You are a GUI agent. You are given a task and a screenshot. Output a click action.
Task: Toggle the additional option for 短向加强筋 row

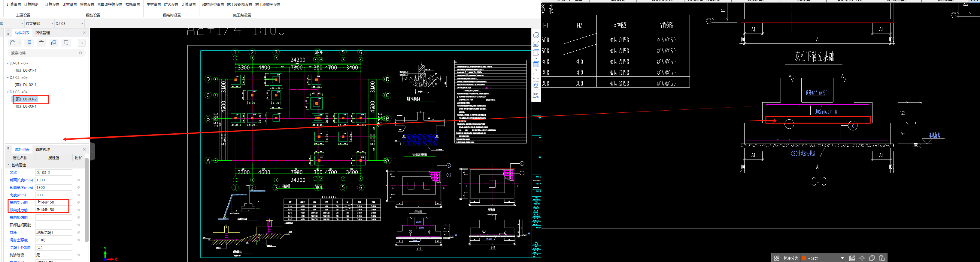[x=79, y=218]
